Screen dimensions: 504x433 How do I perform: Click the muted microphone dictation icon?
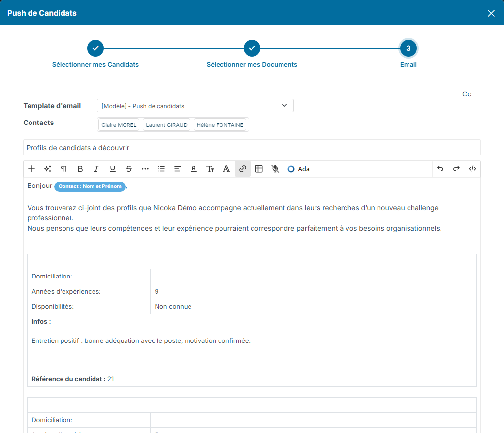[275, 169]
